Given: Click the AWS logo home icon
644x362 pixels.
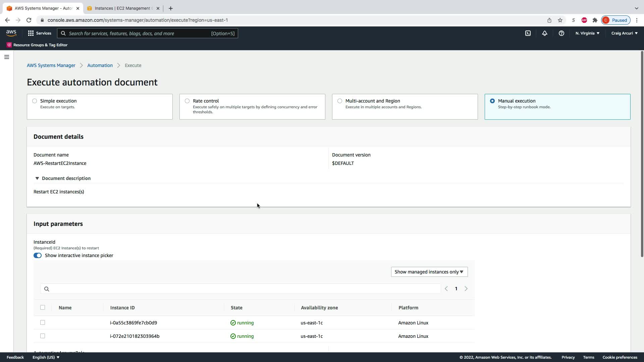Looking at the screenshot, I should (11, 33).
